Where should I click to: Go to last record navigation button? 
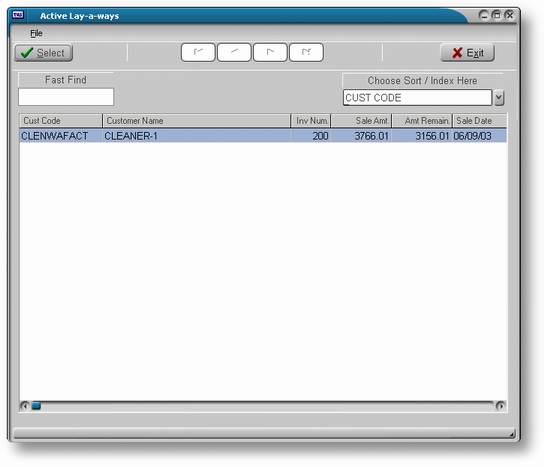[306, 52]
